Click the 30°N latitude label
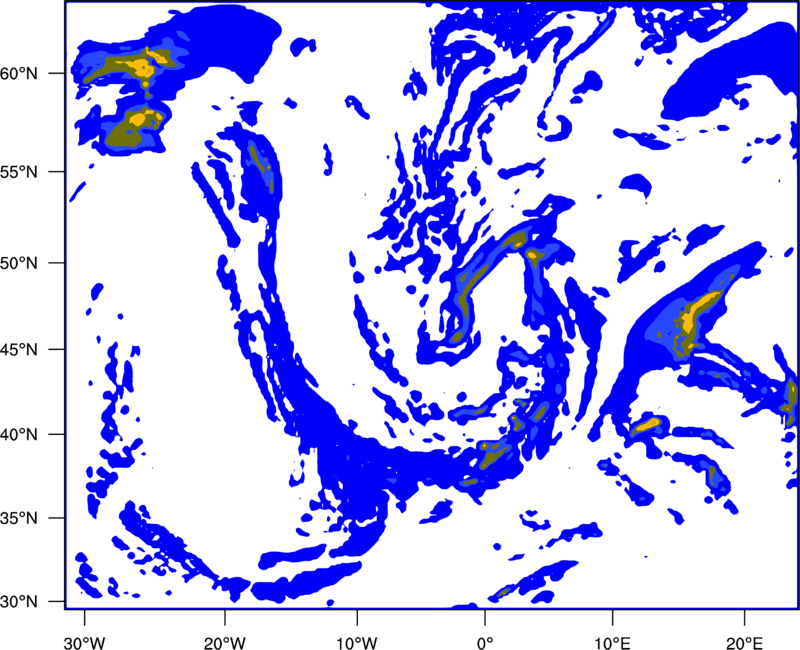The image size is (800, 650). 19,602
